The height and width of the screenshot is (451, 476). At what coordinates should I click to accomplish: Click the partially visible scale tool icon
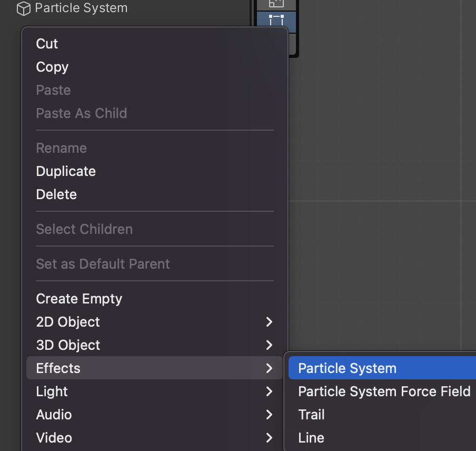point(276,4)
